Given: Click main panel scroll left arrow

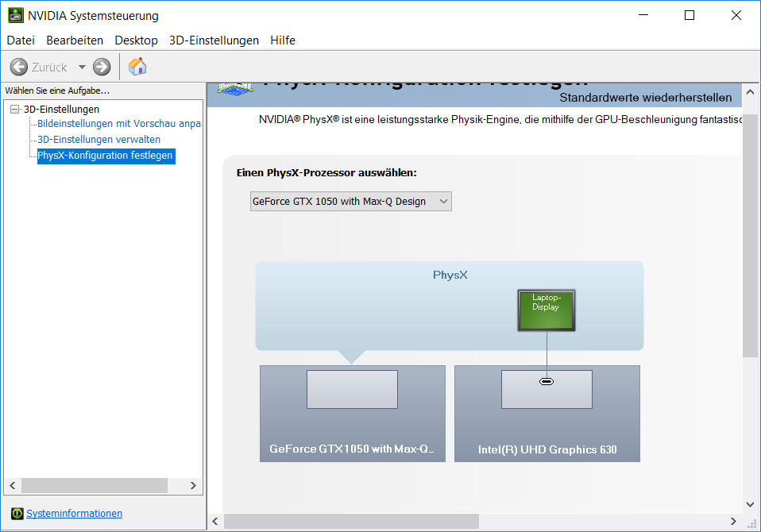Looking at the screenshot, I should (x=215, y=522).
